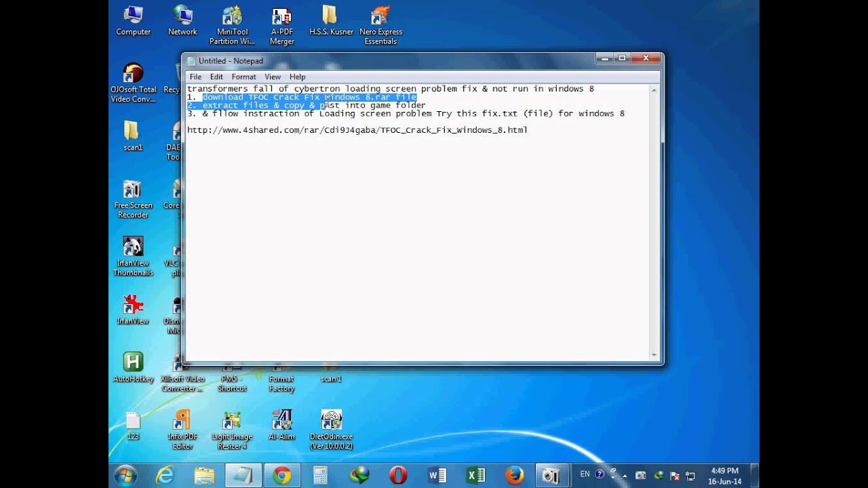Open the Network desktop icon

point(182,22)
